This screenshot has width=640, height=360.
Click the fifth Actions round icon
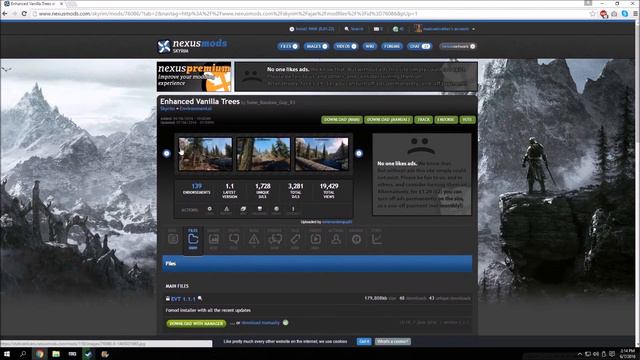tap(276, 210)
